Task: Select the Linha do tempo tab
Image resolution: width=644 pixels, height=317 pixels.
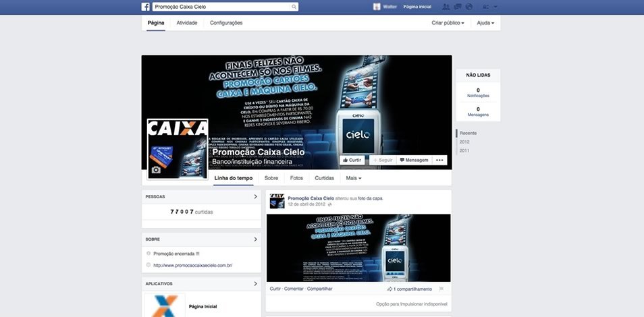Action: pos(234,178)
